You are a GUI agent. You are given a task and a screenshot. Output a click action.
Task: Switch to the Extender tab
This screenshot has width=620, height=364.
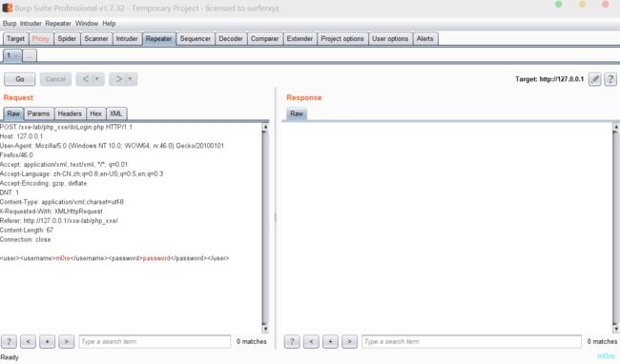click(x=300, y=39)
